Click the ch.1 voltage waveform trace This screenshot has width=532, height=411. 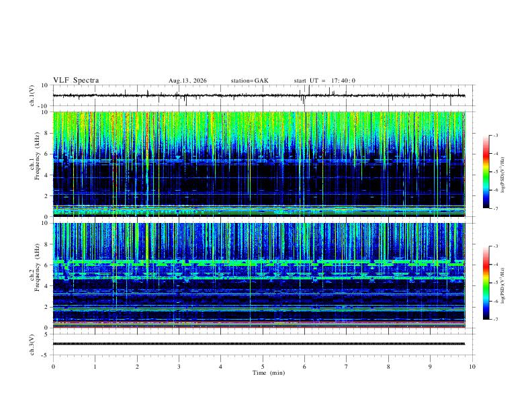[259, 95]
